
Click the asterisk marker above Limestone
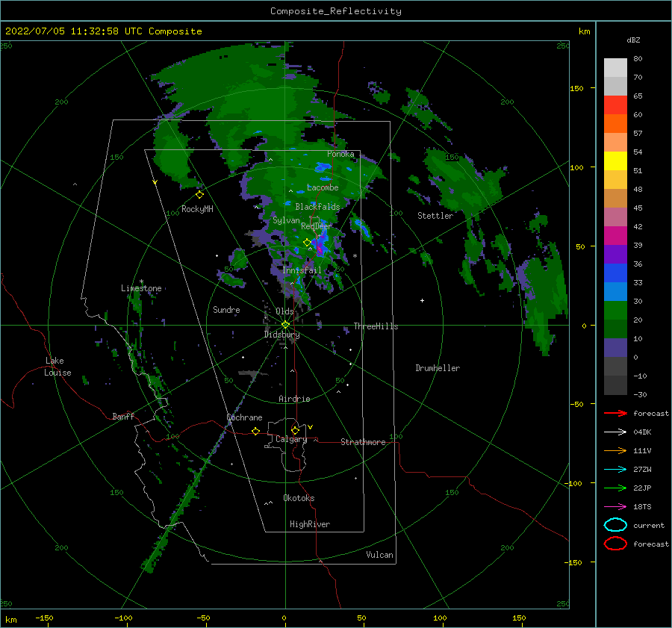(x=141, y=282)
